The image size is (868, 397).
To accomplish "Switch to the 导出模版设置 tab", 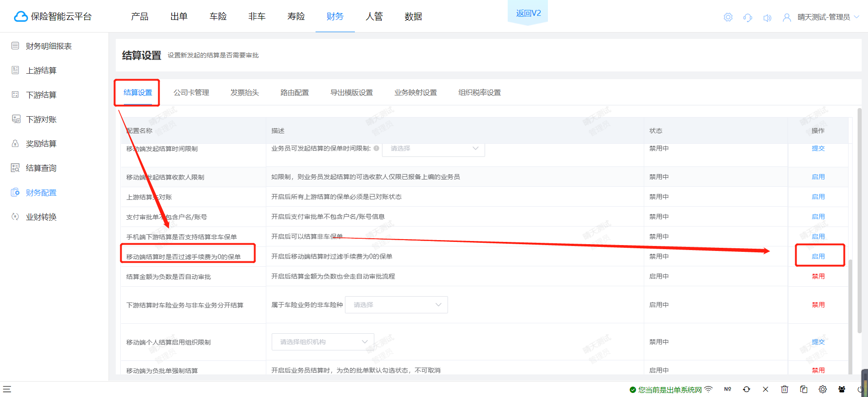I will 352,92.
